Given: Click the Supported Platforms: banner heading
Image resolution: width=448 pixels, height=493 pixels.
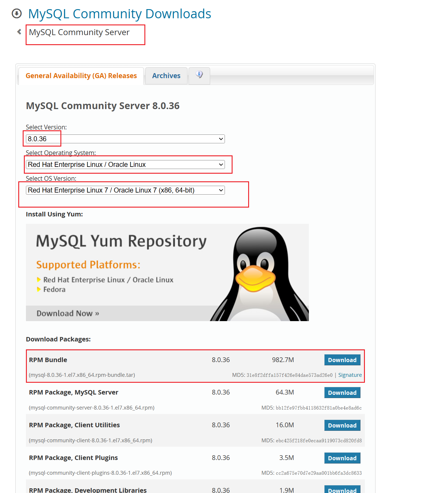Looking at the screenshot, I should 88,265.
